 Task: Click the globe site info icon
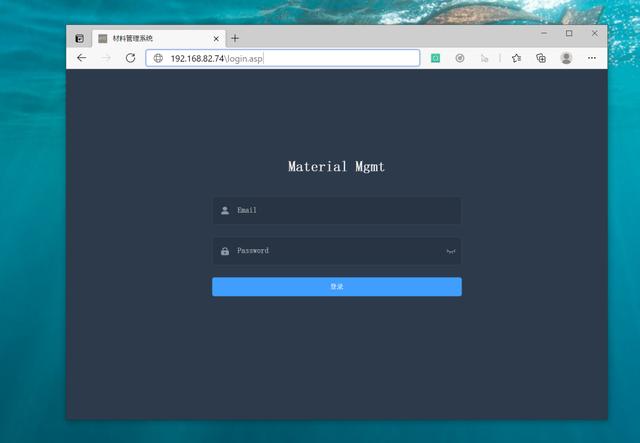click(x=158, y=58)
